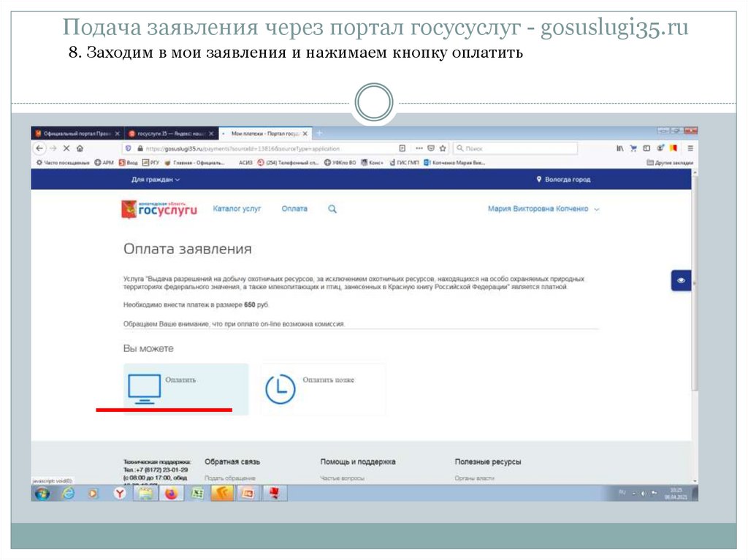Viewport: 748px width, 560px height.
Task: Click the clock icon of Оплатить позже
Action: 280,388
